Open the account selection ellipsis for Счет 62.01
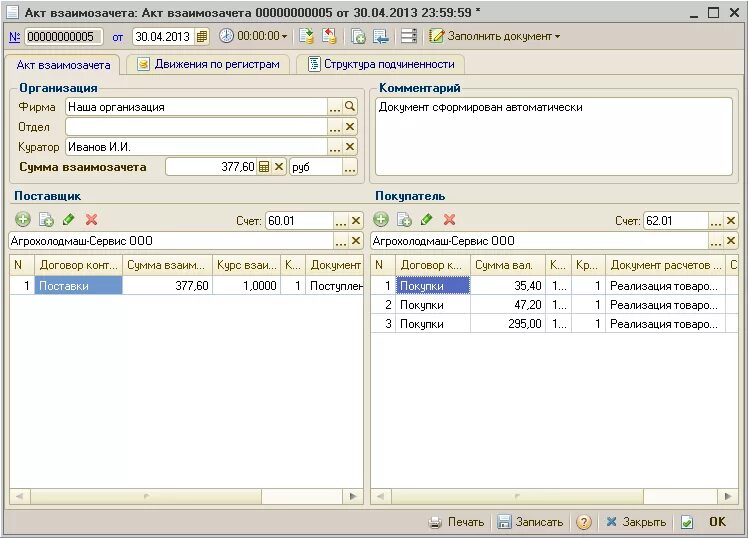748x538 pixels. coord(716,221)
